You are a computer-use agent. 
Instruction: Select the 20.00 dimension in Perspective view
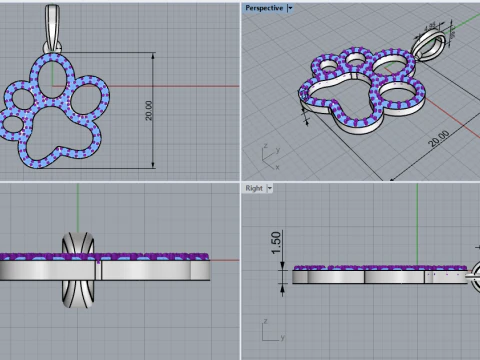point(439,139)
